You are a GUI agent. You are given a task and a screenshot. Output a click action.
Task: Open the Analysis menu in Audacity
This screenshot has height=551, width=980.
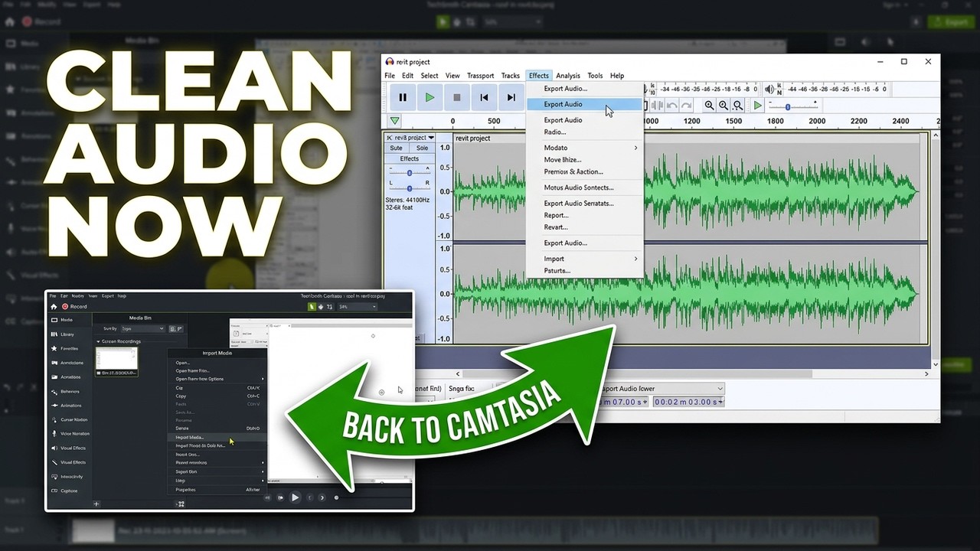[x=568, y=76]
